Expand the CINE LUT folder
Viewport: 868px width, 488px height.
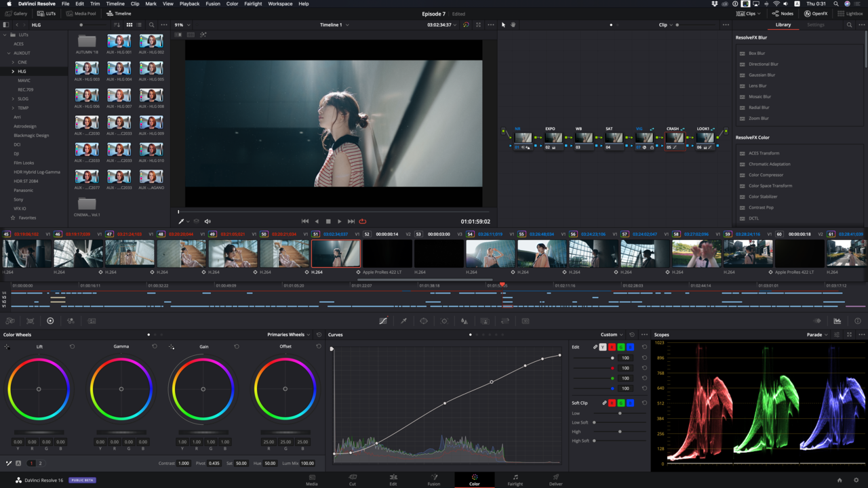13,62
